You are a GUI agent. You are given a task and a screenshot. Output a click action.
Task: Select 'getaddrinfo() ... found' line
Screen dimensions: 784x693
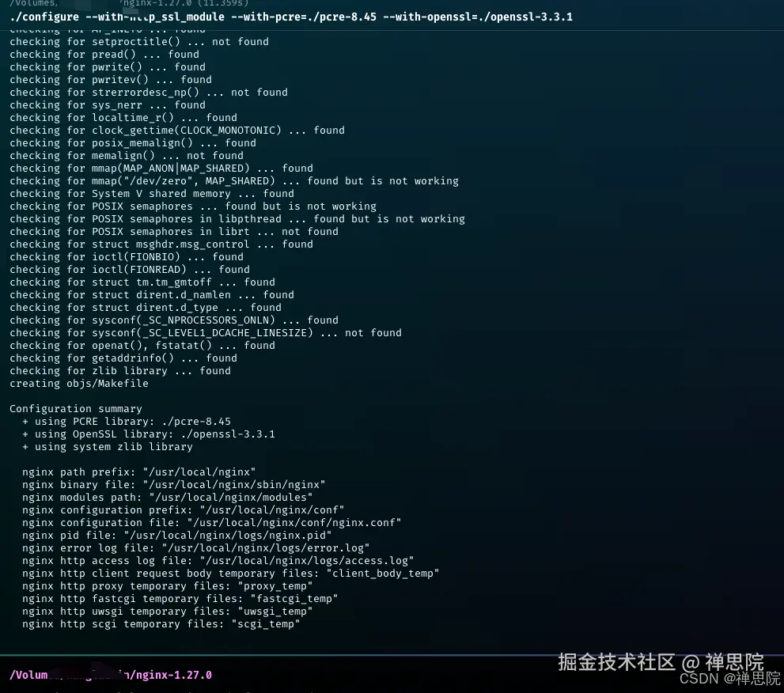tap(123, 358)
